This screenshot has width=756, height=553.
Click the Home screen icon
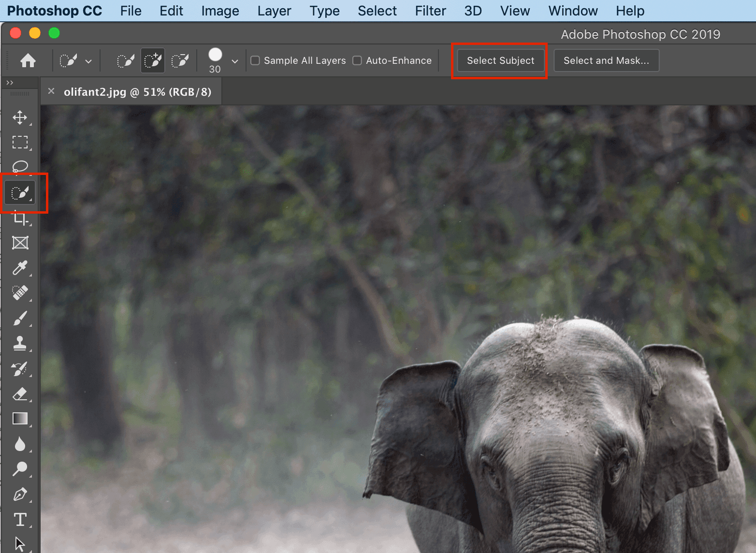[x=28, y=60]
